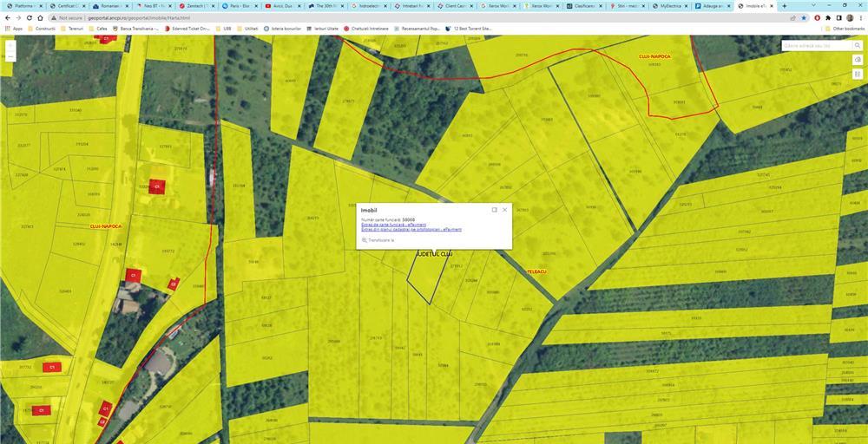Open the Apps bookmarks shortcut
868x444 pixels.
pos(14,29)
